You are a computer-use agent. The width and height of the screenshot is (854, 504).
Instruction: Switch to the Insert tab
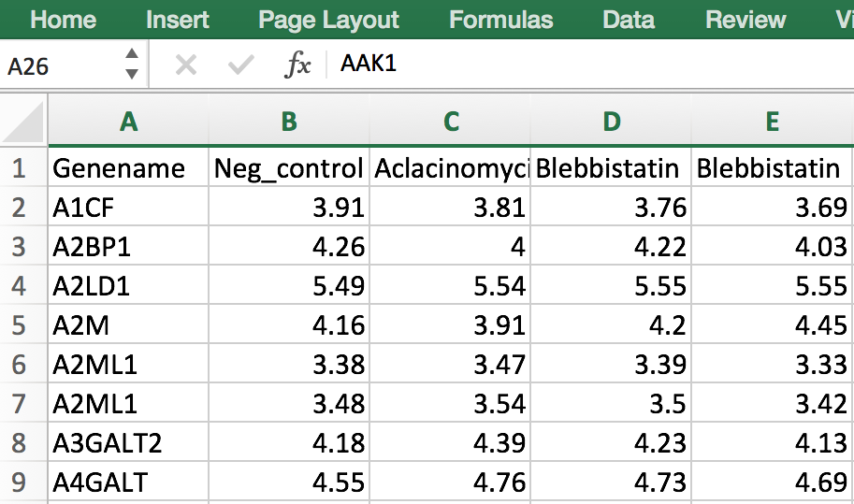[x=178, y=20]
